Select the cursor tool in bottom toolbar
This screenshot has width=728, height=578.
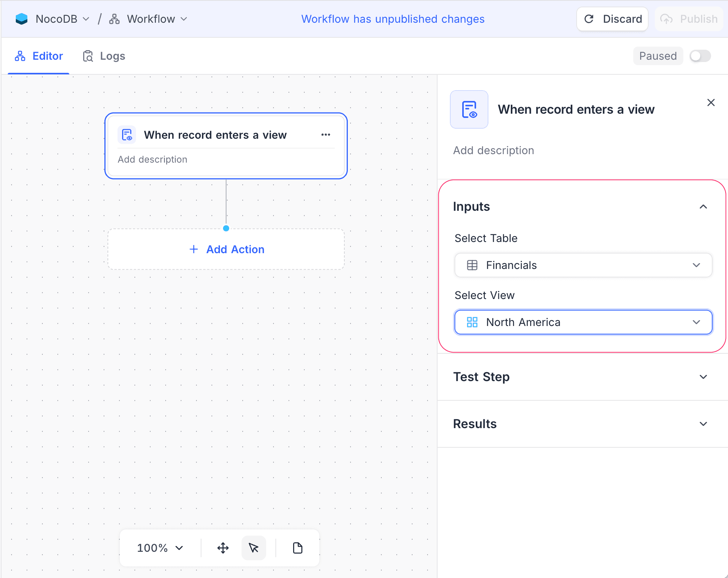click(x=254, y=548)
